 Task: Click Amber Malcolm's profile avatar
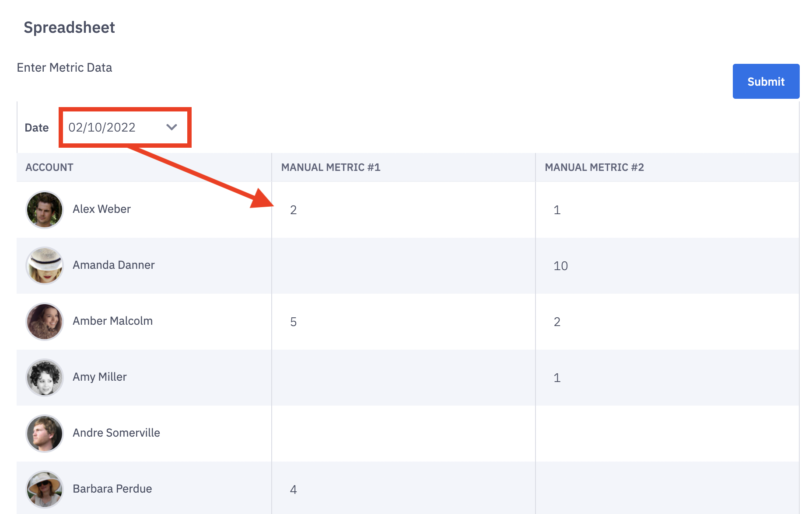pos(45,322)
